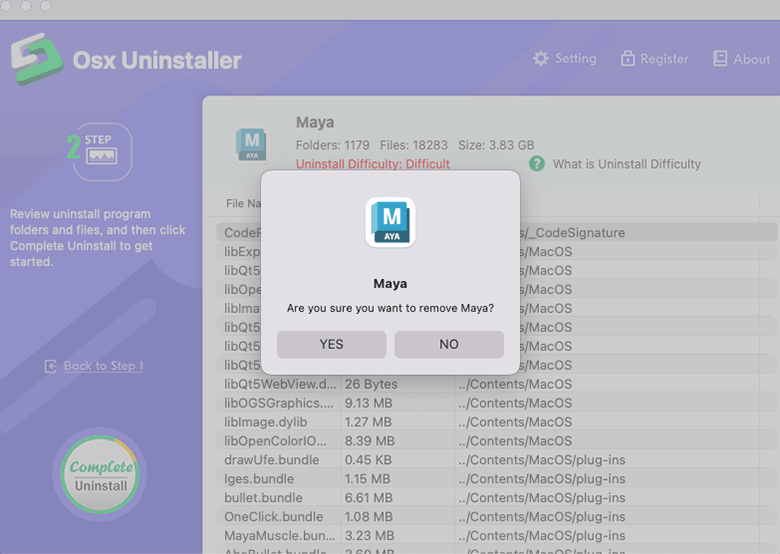The height and width of the screenshot is (554, 780).
Task: Click the Step 2 indicator icon
Action: tap(99, 151)
